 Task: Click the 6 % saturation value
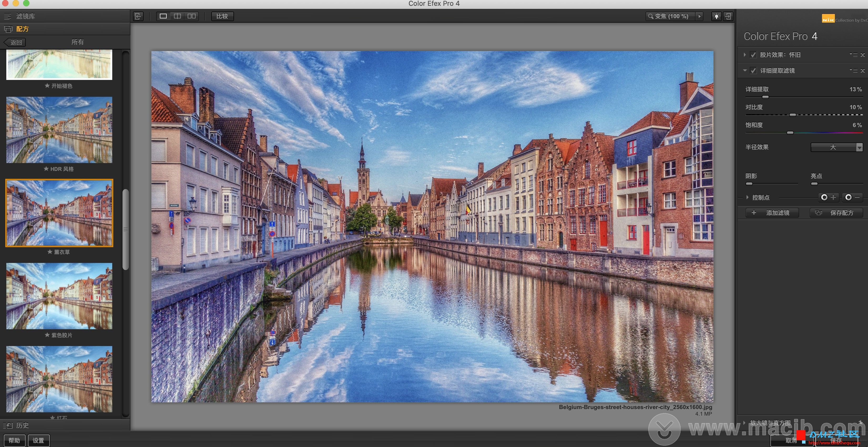857,125
